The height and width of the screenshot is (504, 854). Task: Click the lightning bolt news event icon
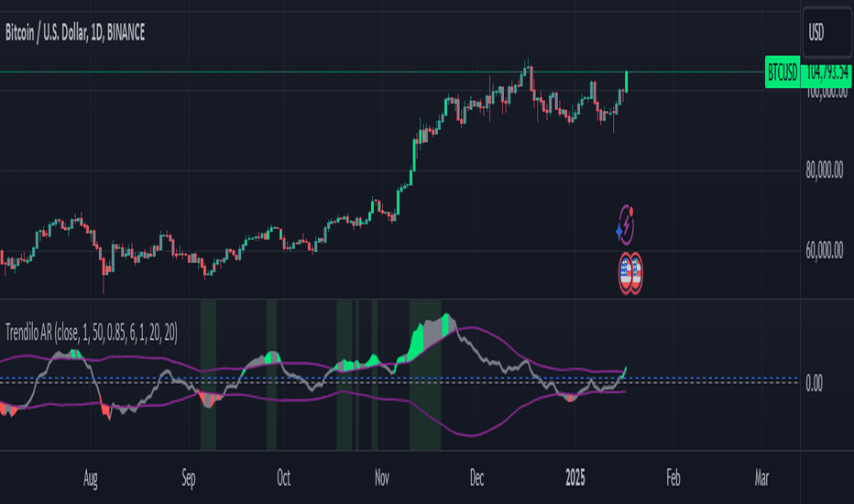click(630, 223)
